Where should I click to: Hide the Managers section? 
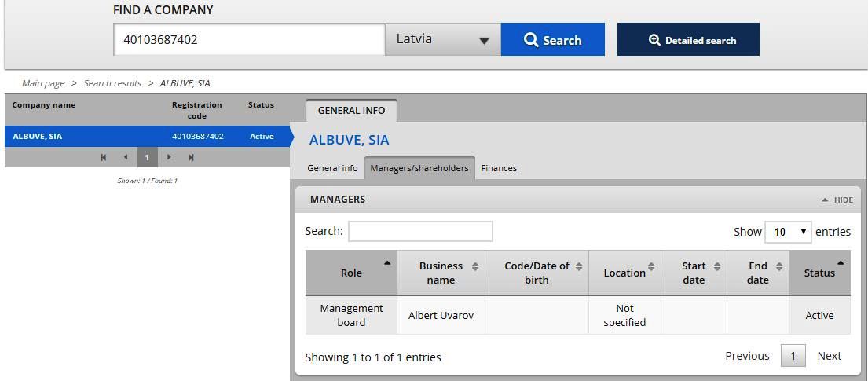coord(837,200)
